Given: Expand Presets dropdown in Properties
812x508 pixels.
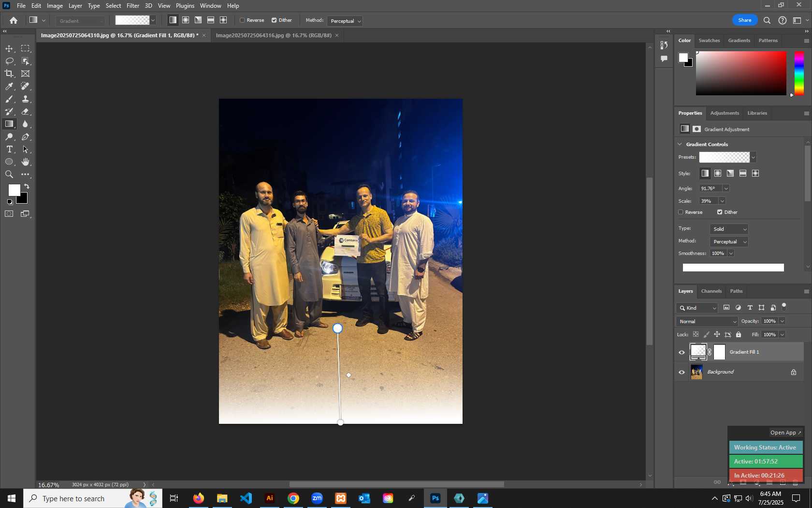Looking at the screenshot, I should click(x=753, y=157).
